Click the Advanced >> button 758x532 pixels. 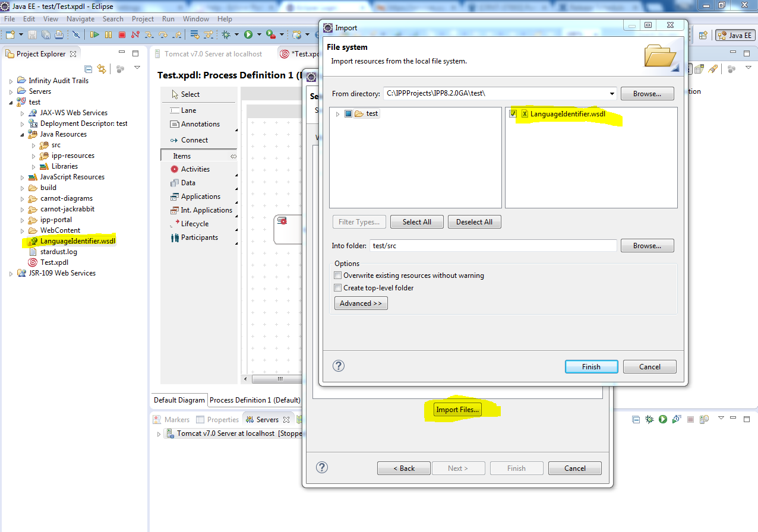361,303
